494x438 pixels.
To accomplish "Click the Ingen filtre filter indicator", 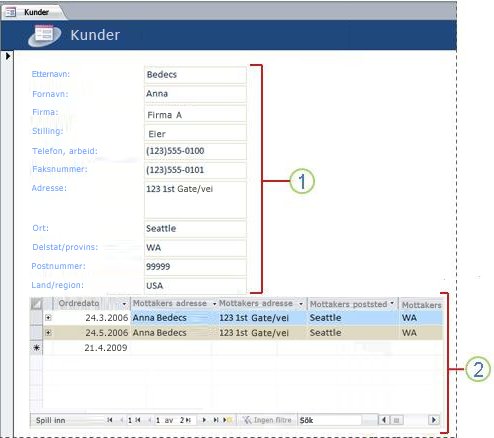I will tap(267, 420).
